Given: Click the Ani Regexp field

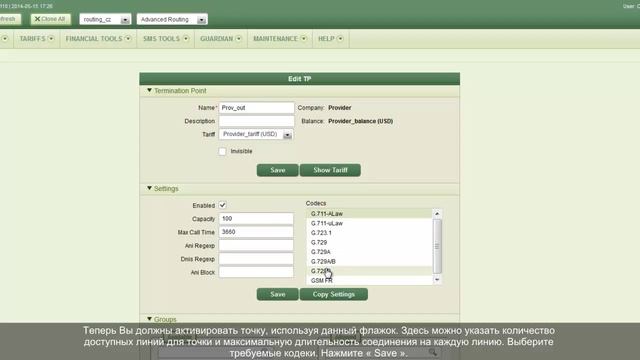Looking at the screenshot, I should 256,245.
